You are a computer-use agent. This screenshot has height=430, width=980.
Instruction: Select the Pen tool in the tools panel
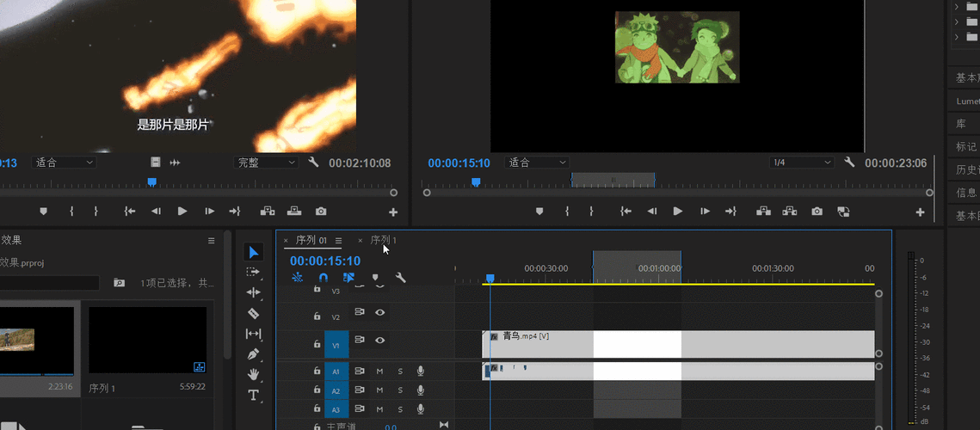tap(253, 353)
